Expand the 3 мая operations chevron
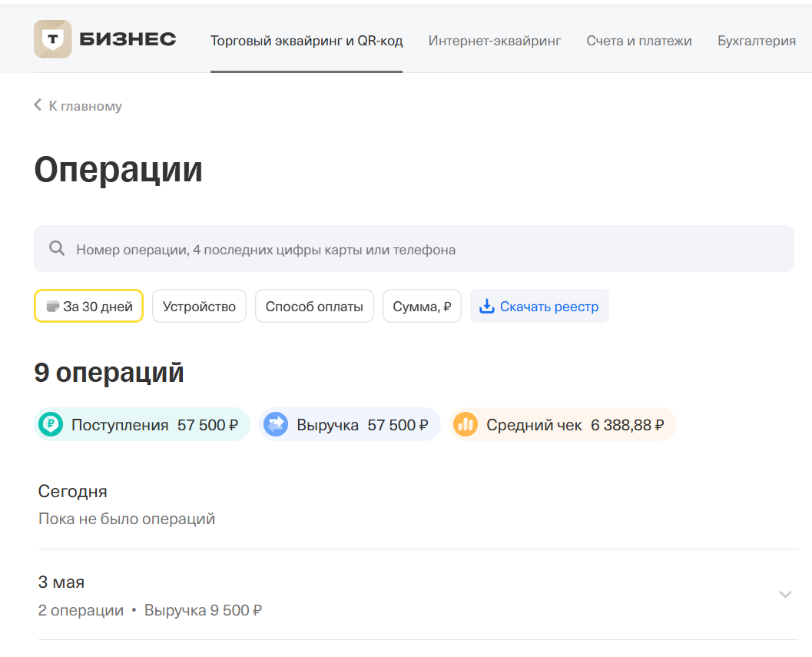 pyautogui.click(x=786, y=594)
